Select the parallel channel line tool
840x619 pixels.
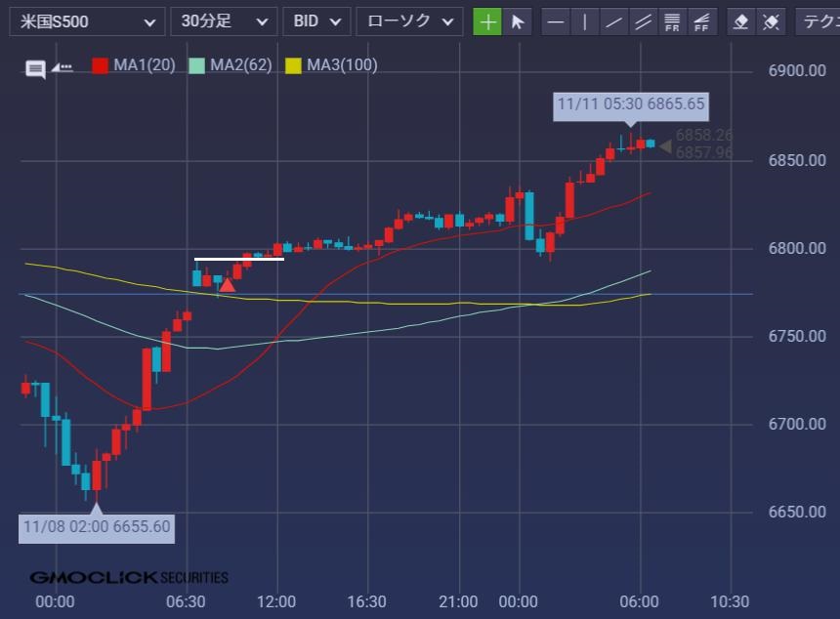pyautogui.click(x=643, y=21)
